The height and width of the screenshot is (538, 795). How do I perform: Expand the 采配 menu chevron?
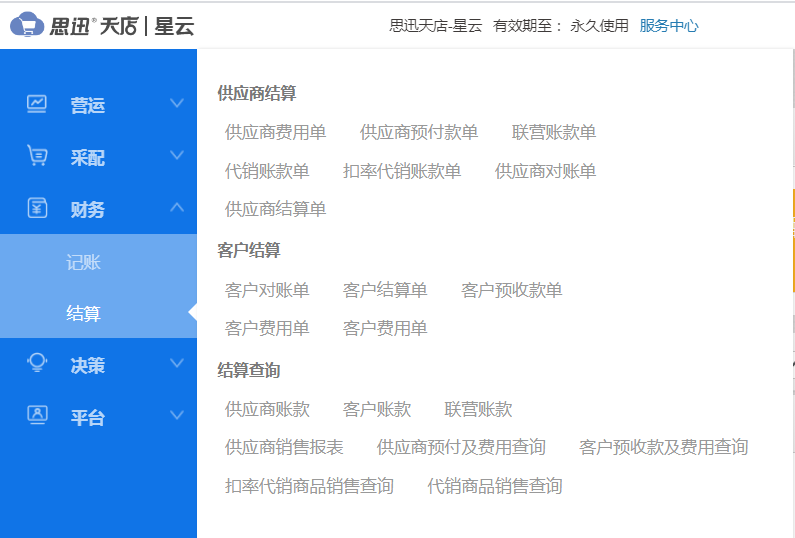176,155
